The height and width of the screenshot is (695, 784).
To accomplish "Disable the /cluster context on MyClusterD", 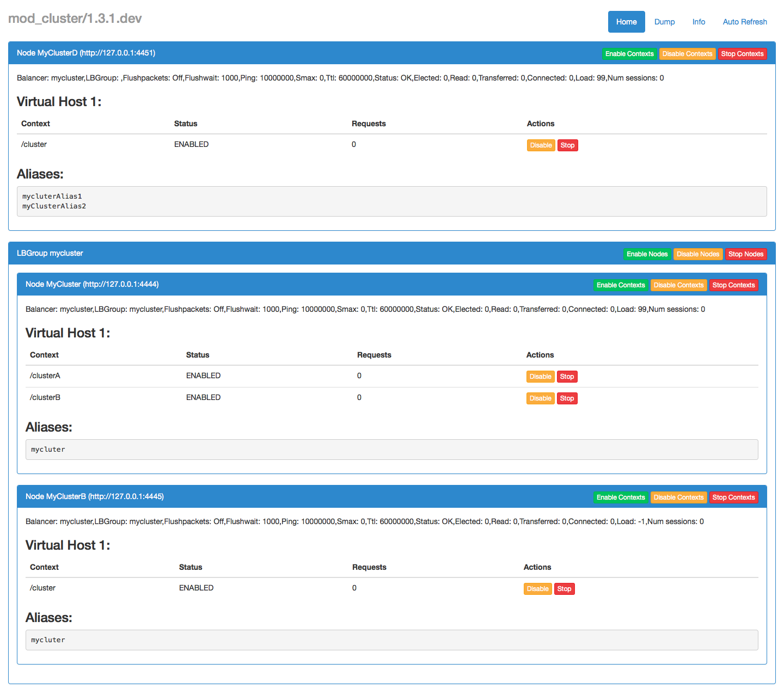I will 541,145.
